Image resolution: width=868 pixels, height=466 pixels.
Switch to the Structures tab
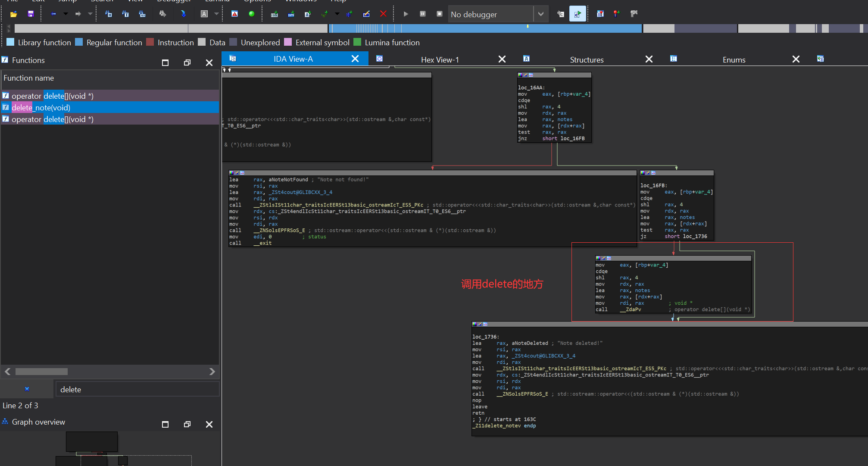pos(586,59)
